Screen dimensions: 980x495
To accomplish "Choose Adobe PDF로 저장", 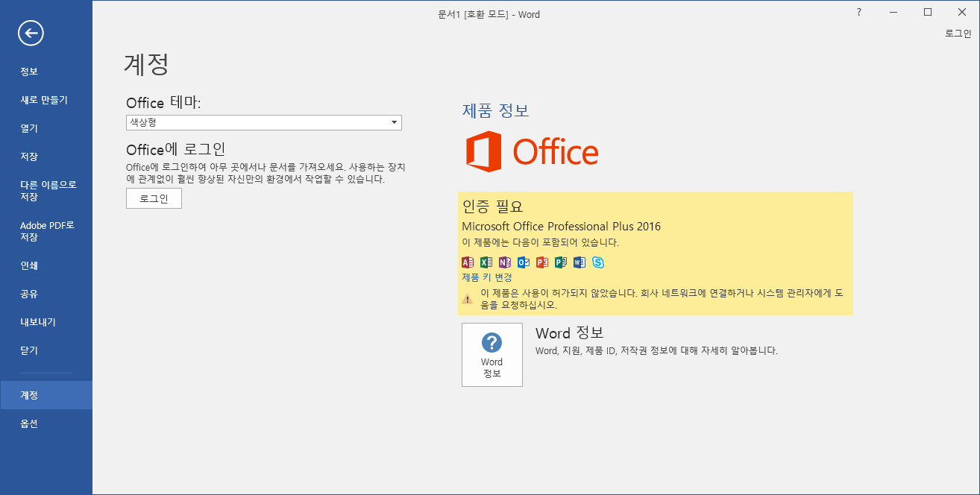I will (46, 231).
